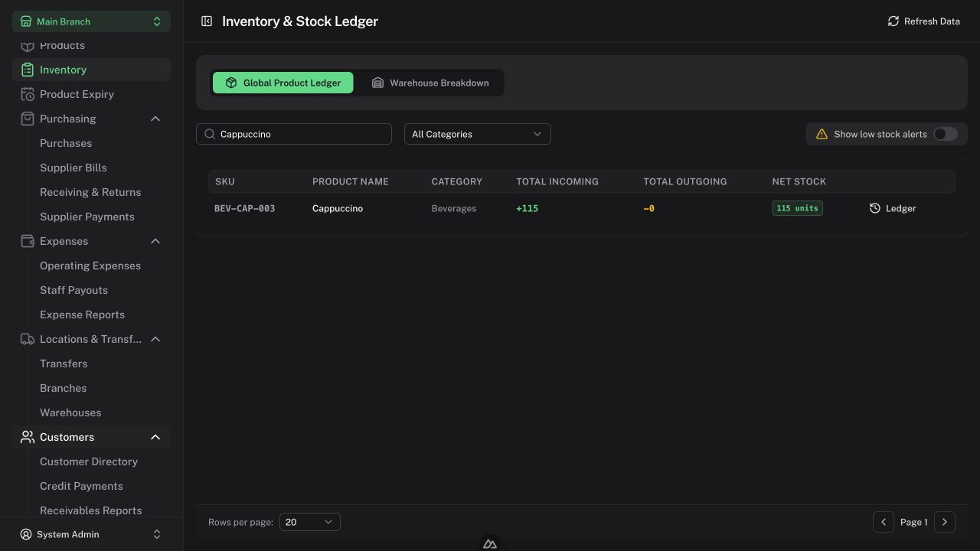Collapse the Customers section chevron
980x551 pixels.
tap(155, 437)
